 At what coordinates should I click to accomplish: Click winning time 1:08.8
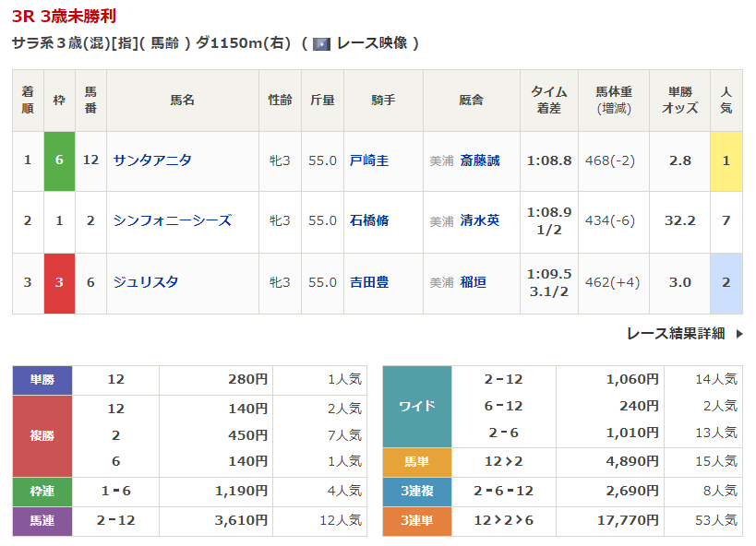click(x=549, y=161)
